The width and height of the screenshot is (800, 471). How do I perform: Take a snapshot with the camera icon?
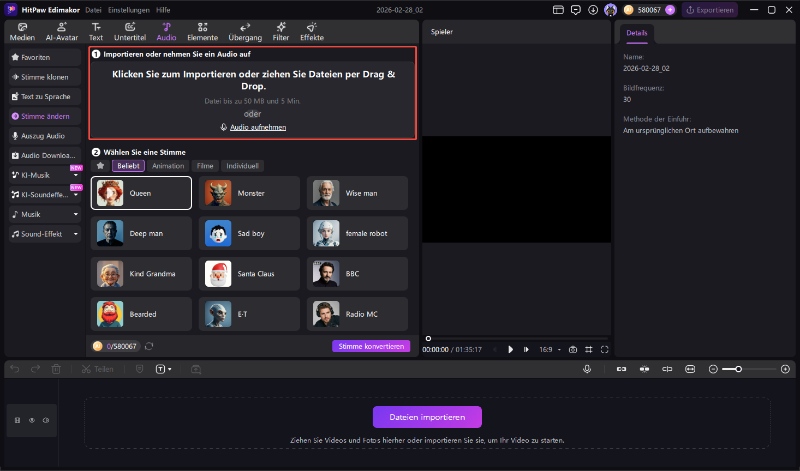point(572,349)
